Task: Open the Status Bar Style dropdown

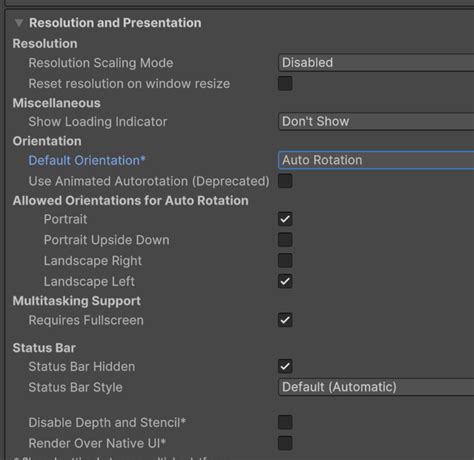Action: 376,387
